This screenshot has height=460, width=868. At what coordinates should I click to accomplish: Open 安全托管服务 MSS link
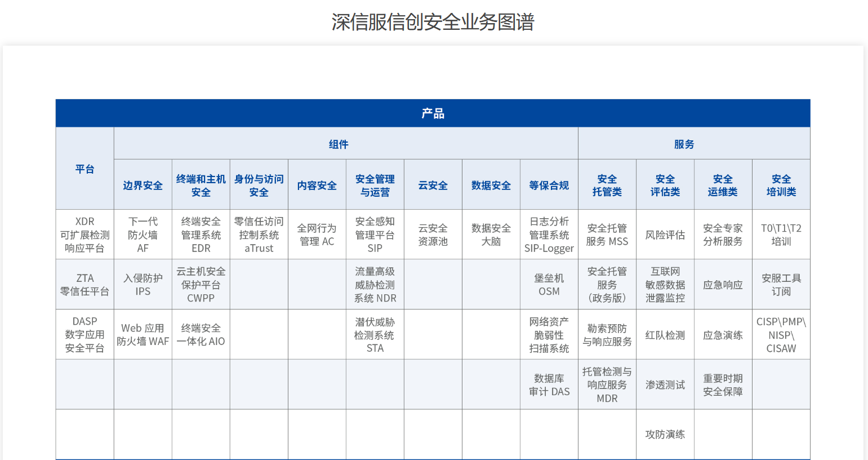(607, 235)
